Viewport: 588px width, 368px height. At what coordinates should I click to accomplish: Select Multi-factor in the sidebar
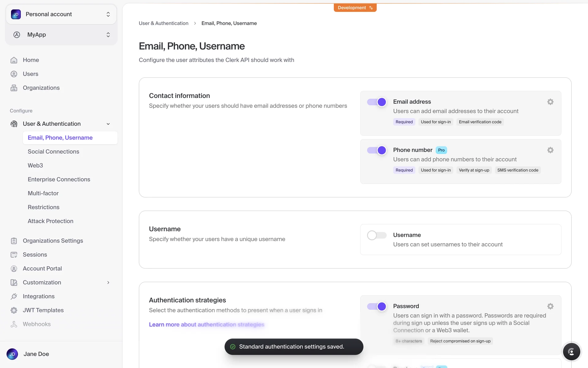click(x=43, y=193)
